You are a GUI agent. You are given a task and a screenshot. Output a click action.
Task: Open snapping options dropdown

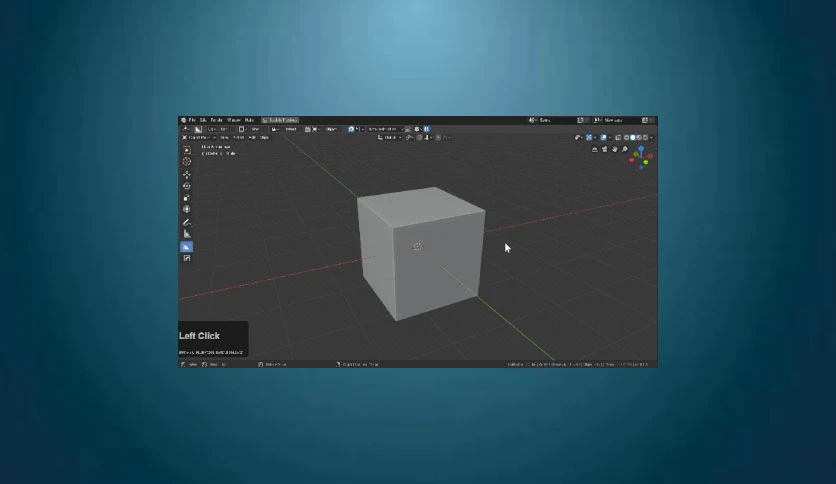(428, 138)
